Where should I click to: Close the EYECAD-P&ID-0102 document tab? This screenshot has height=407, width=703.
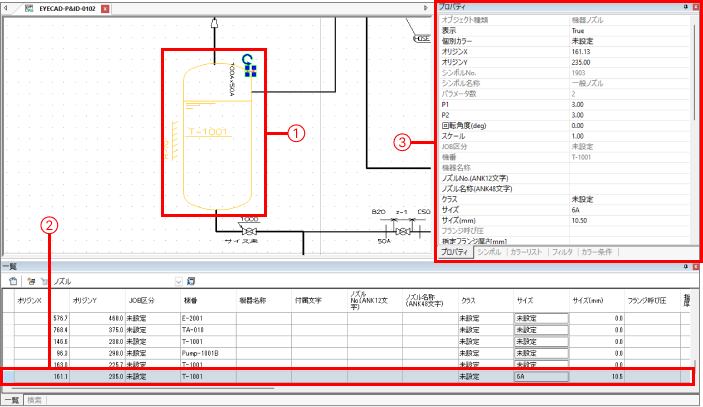tap(107, 8)
